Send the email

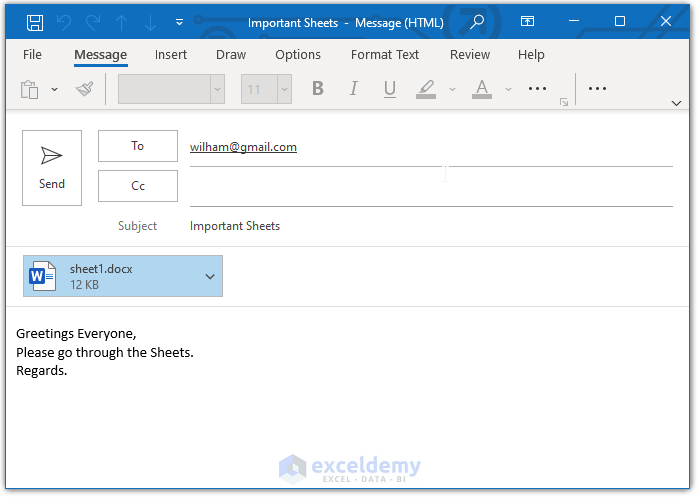coord(52,168)
